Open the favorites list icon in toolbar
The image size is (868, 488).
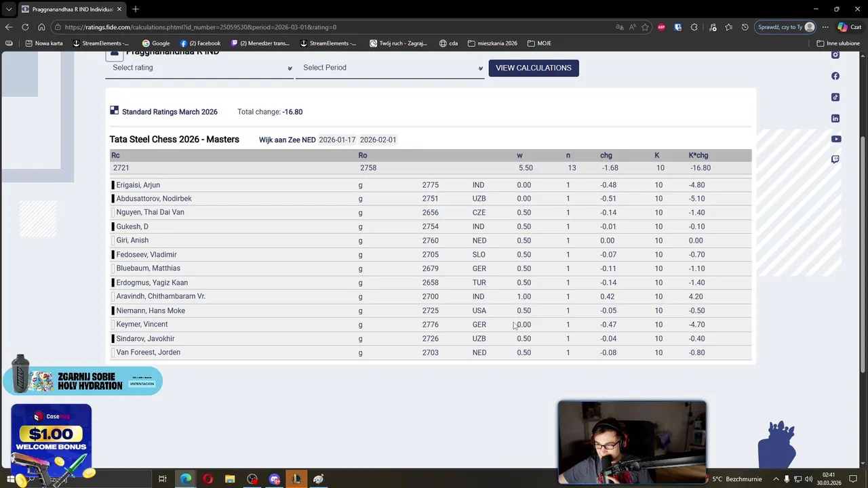729,27
